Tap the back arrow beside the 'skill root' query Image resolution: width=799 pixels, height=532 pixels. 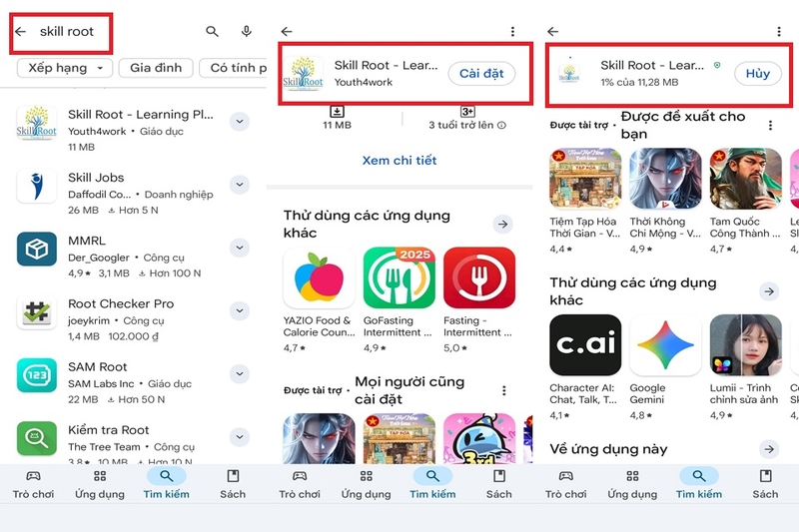(x=20, y=32)
